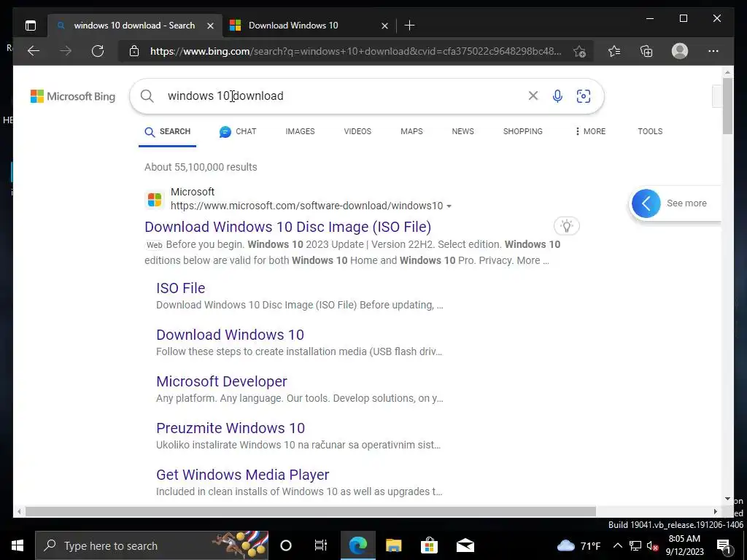Clear the Bing search query

[x=533, y=96]
